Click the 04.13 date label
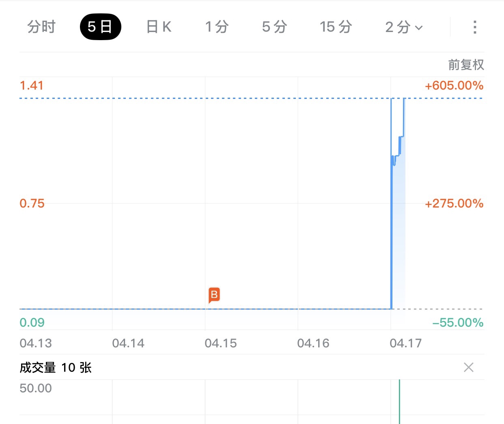The height and width of the screenshot is (424, 504). tap(36, 343)
